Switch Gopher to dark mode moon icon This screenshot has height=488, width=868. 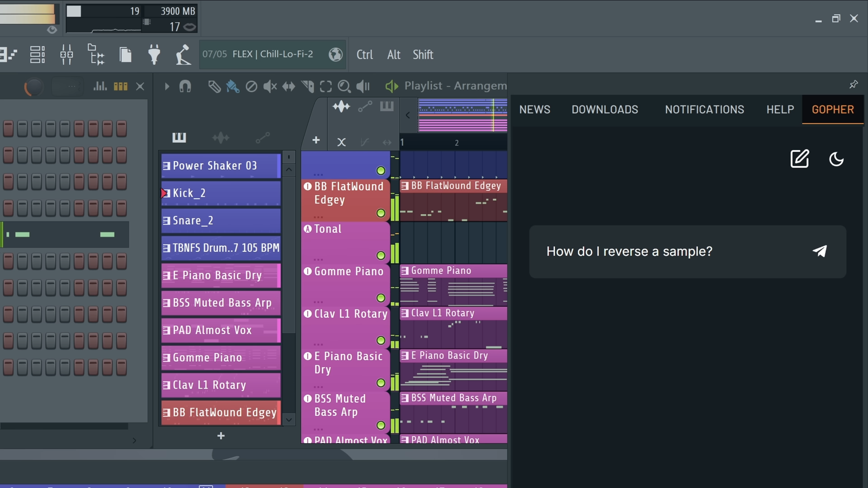836,159
